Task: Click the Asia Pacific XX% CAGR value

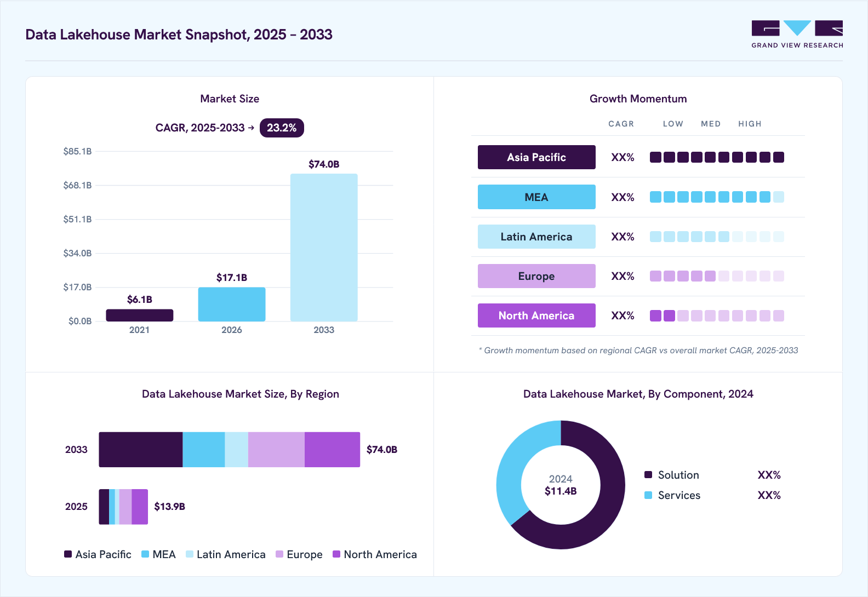Action: point(623,158)
